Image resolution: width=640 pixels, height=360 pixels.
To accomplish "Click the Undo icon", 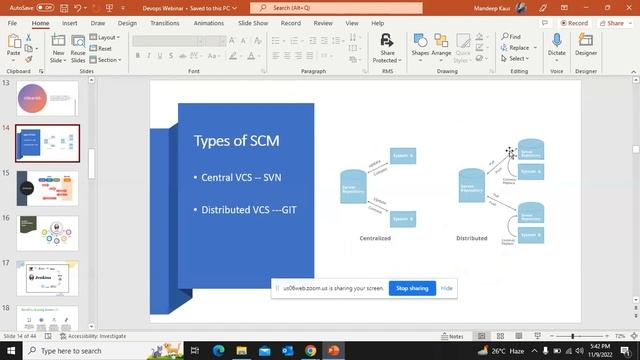I will pos(78,8).
